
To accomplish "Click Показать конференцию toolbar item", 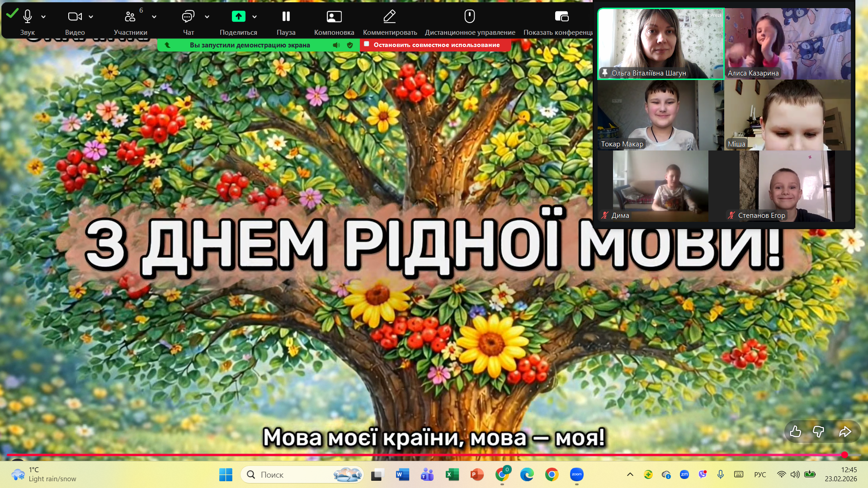I will click(x=561, y=17).
